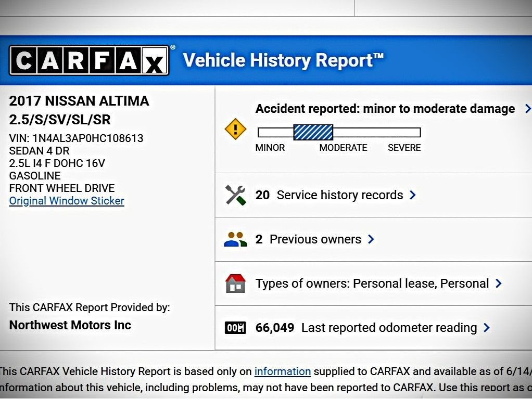This screenshot has width=532, height=399.
Task: Select the '2 Previous owners' text
Action: 308,239
